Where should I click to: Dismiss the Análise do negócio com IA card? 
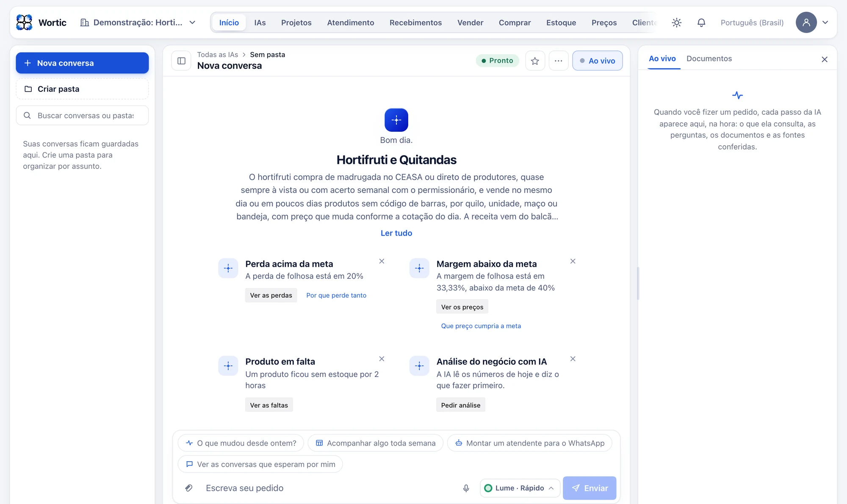coord(573,359)
